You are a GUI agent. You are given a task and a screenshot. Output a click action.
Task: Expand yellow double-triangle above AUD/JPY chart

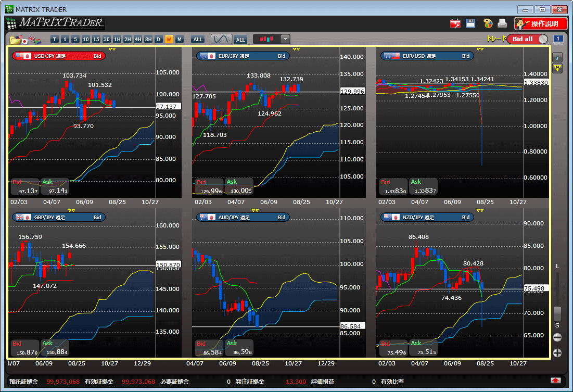pyautogui.click(x=255, y=211)
